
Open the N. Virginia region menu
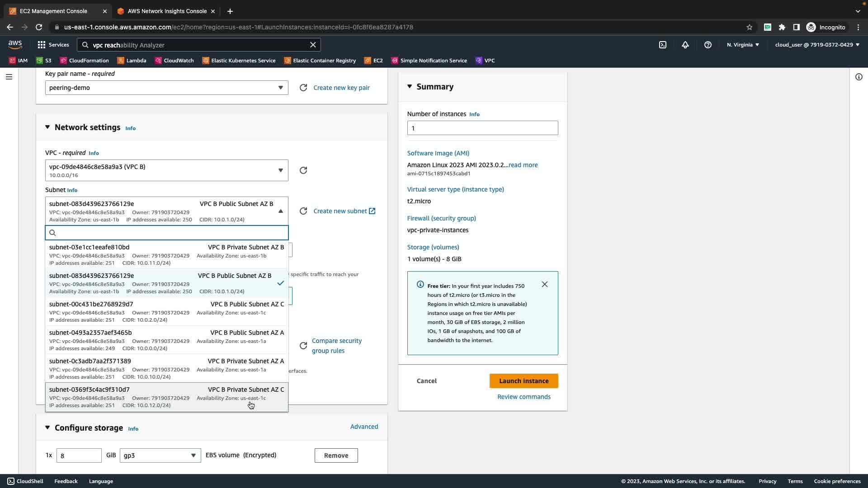743,45
